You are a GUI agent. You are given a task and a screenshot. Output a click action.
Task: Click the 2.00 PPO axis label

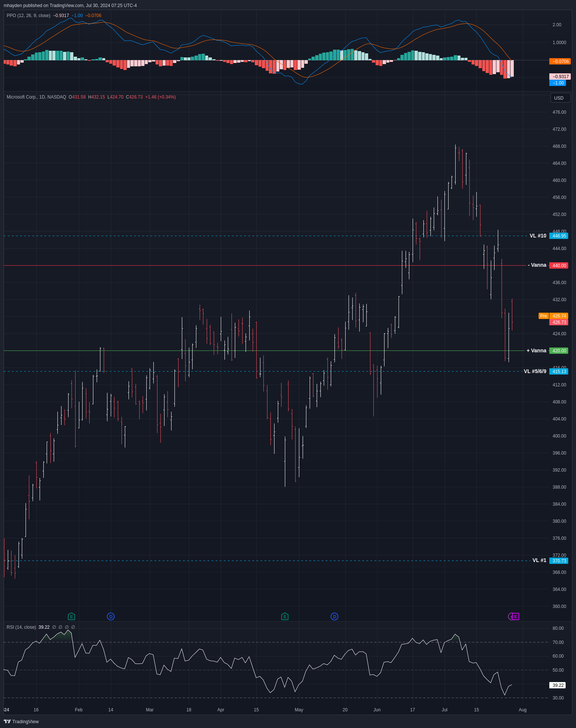click(557, 25)
